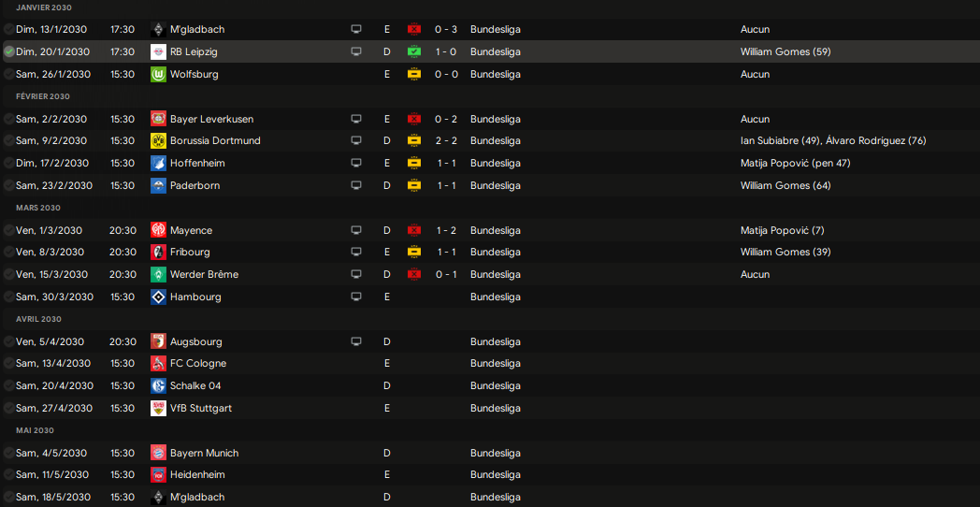Image resolution: width=980 pixels, height=507 pixels.
Task: Open the 1 - 2 score against Mayence
Action: pos(446,230)
